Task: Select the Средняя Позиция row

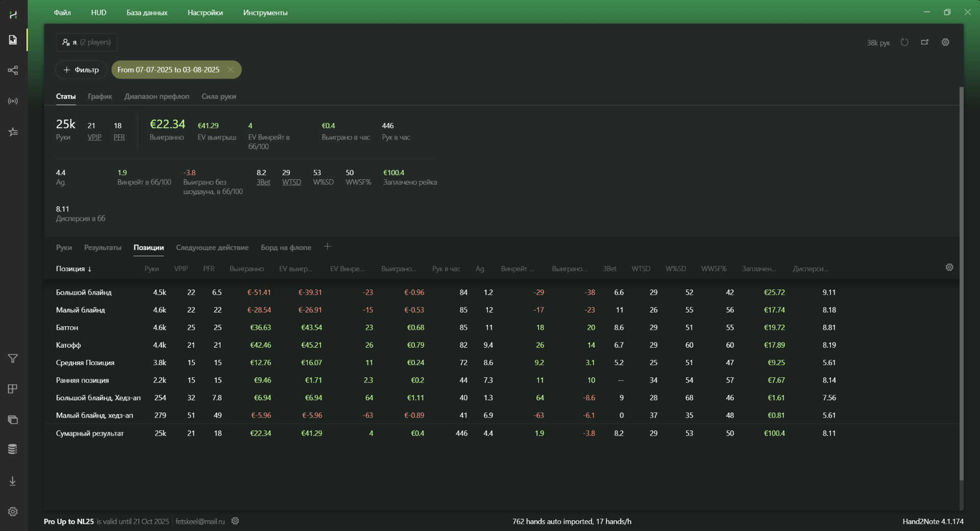Action: (501, 363)
